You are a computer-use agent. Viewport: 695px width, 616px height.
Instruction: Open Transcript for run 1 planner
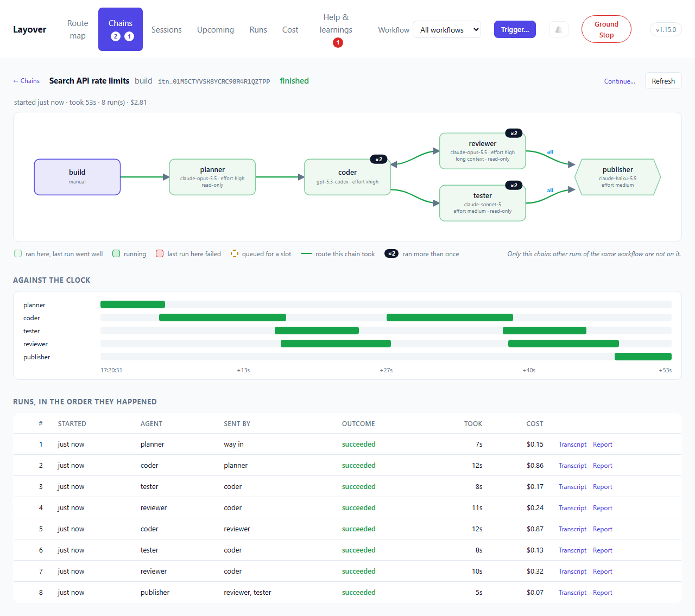(572, 444)
